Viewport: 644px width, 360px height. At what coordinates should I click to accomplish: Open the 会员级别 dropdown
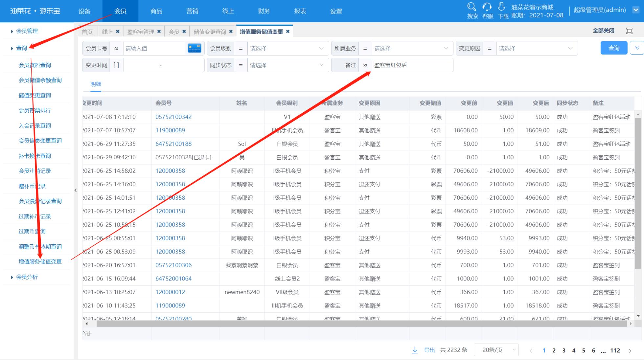[287, 48]
